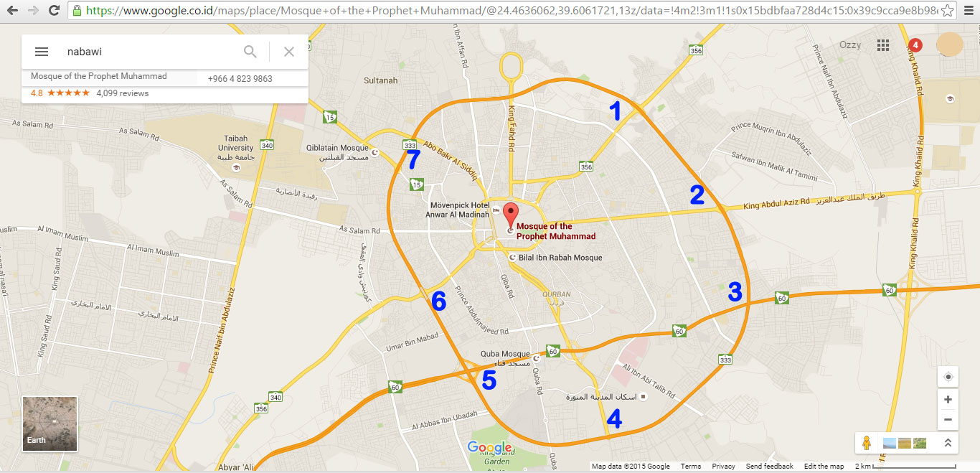Click the Terms link at bottom

(x=691, y=467)
